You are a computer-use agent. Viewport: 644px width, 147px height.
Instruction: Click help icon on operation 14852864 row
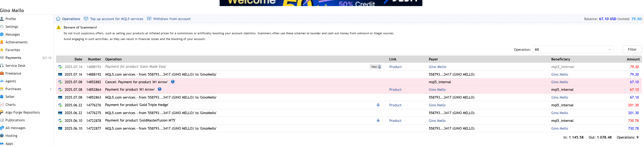coord(159,89)
